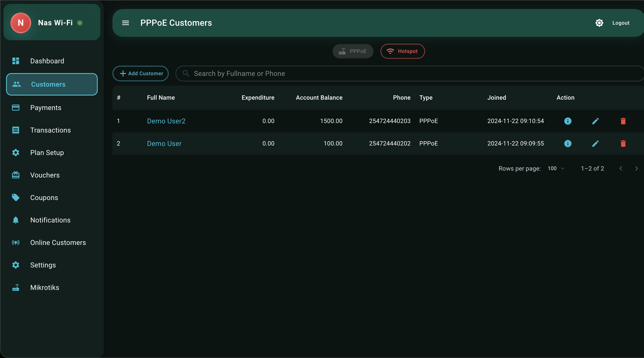This screenshot has width=644, height=358.
Task: Open the settings gear in the top bar
Action: [x=599, y=23]
